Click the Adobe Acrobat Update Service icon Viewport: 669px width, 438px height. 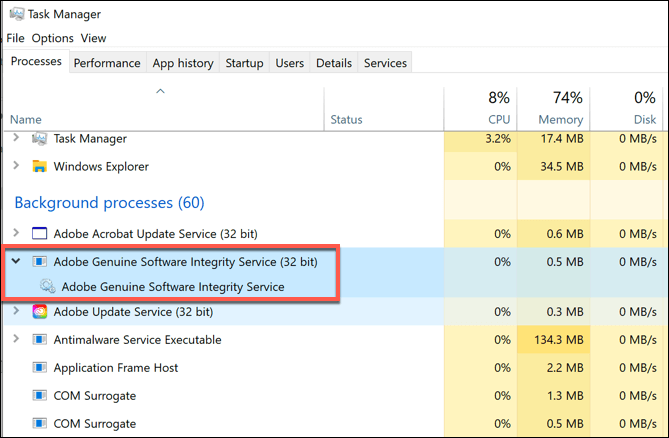pos(40,234)
